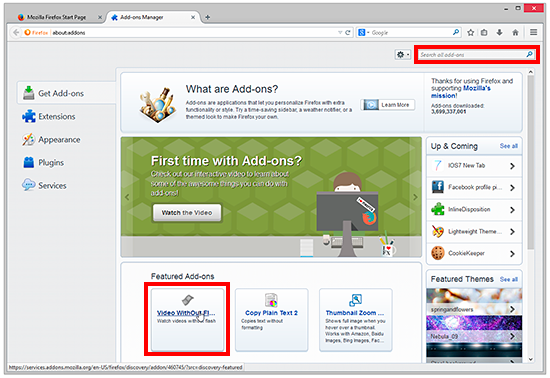Go to the home page icon
550x378 pixels.
(x=515, y=33)
